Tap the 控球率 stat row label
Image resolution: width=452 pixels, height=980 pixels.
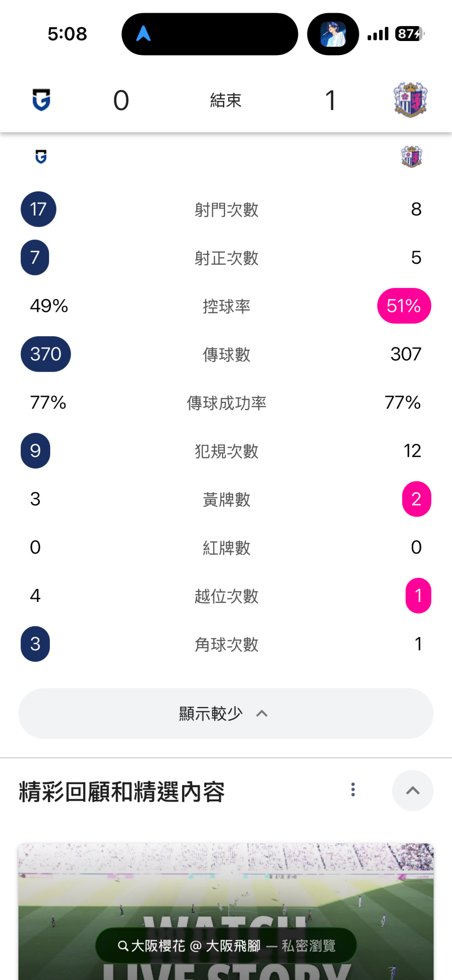(226, 306)
